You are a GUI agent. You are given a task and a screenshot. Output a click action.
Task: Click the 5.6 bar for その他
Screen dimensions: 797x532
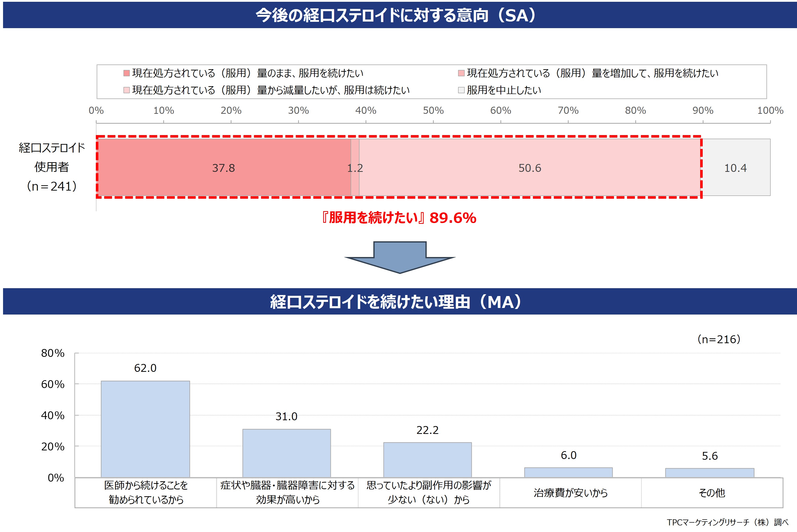(x=710, y=473)
